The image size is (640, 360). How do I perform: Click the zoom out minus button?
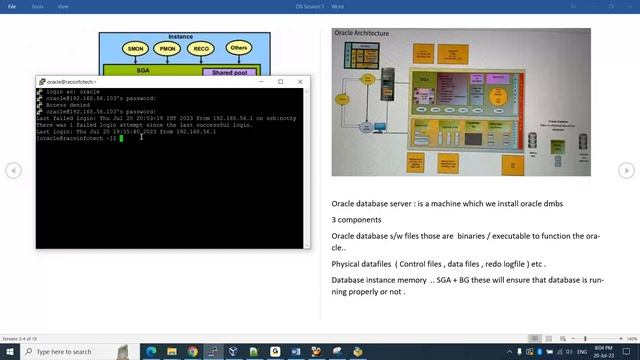click(573, 338)
